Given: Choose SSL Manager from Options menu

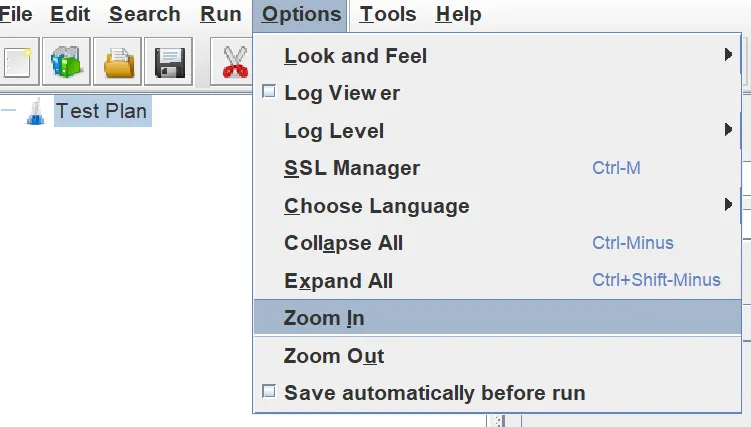Looking at the screenshot, I should coord(352,168).
